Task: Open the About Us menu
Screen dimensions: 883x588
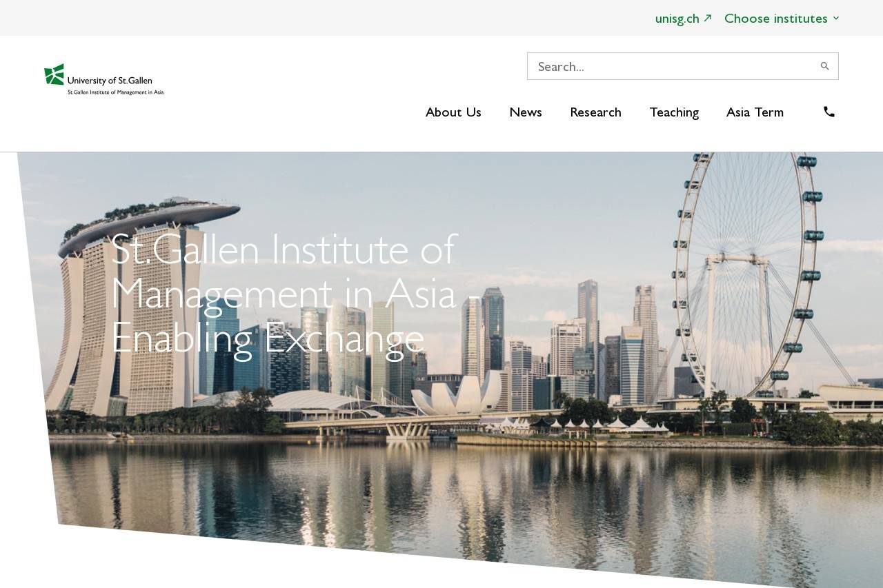Action: coord(453,112)
